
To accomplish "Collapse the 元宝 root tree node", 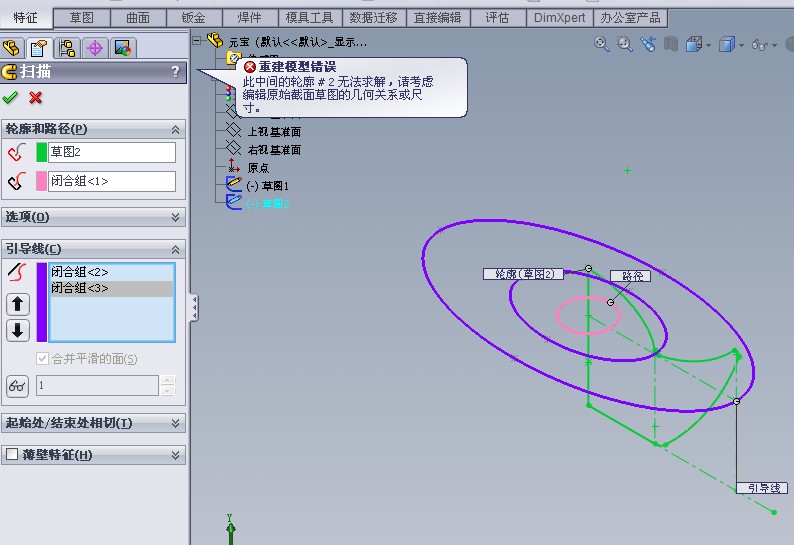I will pyautogui.click(x=196, y=41).
